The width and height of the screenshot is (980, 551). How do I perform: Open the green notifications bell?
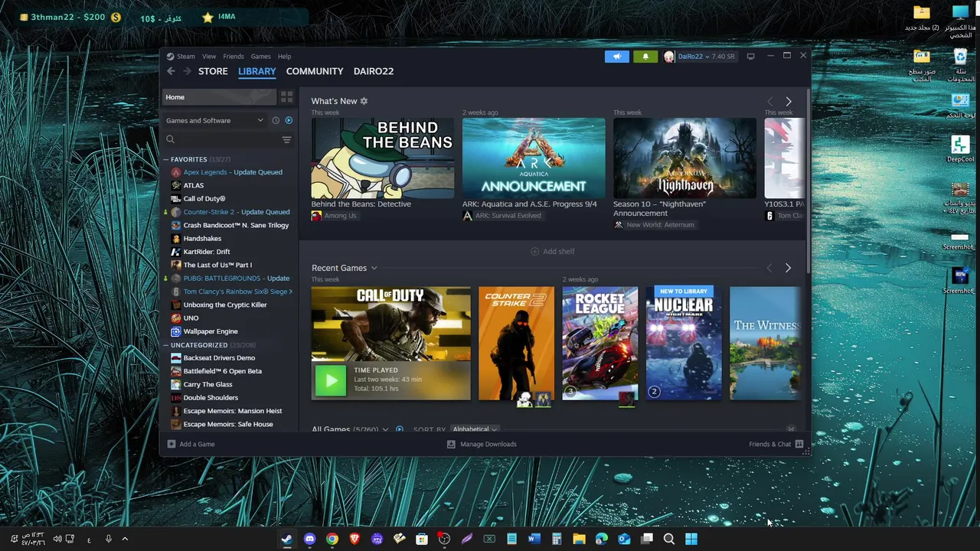[645, 56]
